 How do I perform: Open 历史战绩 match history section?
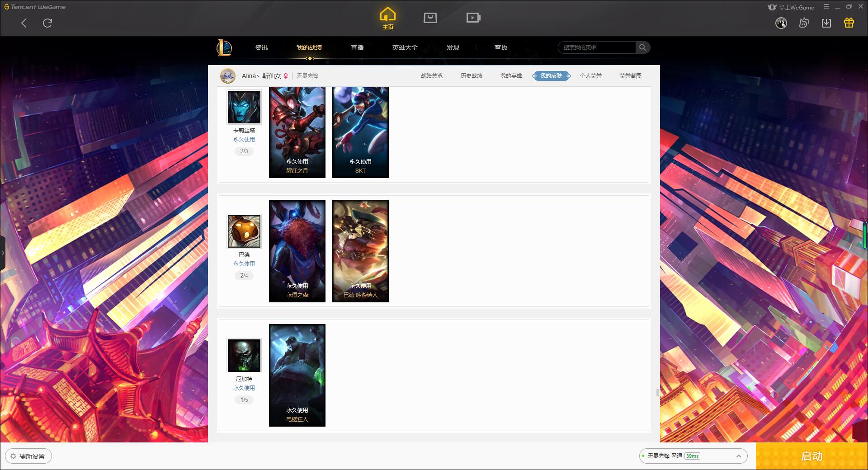click(x=472, y=76)
